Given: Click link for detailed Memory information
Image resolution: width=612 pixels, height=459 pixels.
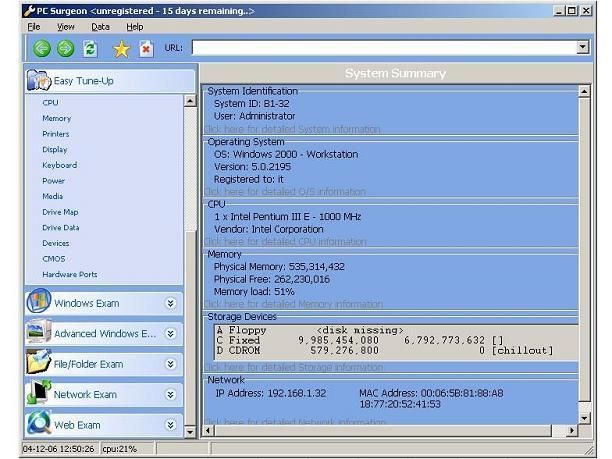Looking at the screenshot, I should pos(292,304).
